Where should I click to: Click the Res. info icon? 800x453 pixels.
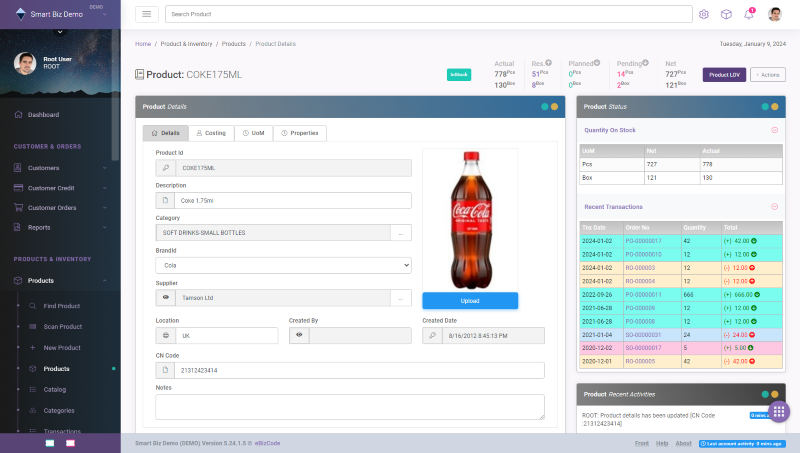548,63
